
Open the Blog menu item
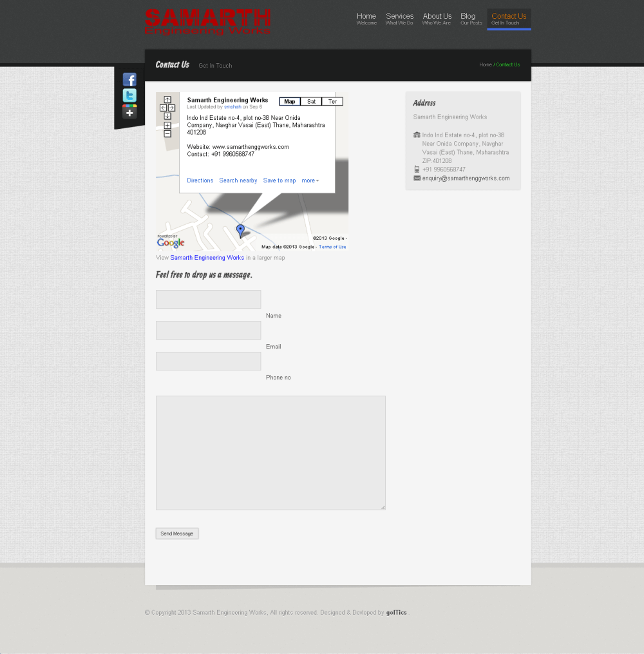(x=471, y=19)
